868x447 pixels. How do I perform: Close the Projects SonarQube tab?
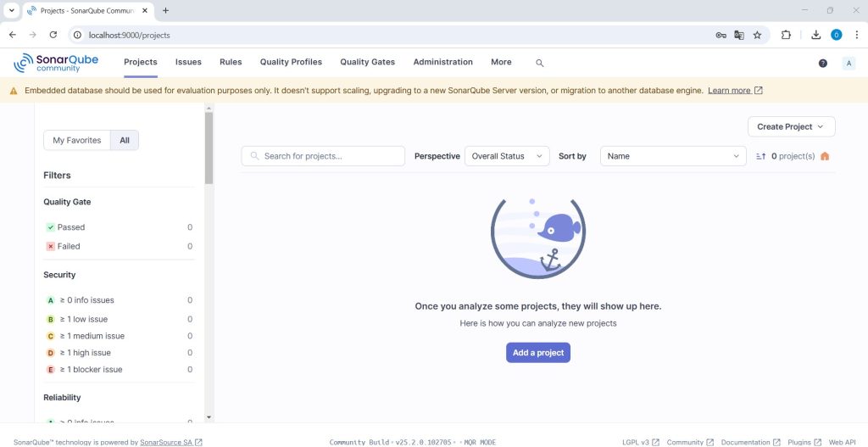tap(145, 10)
